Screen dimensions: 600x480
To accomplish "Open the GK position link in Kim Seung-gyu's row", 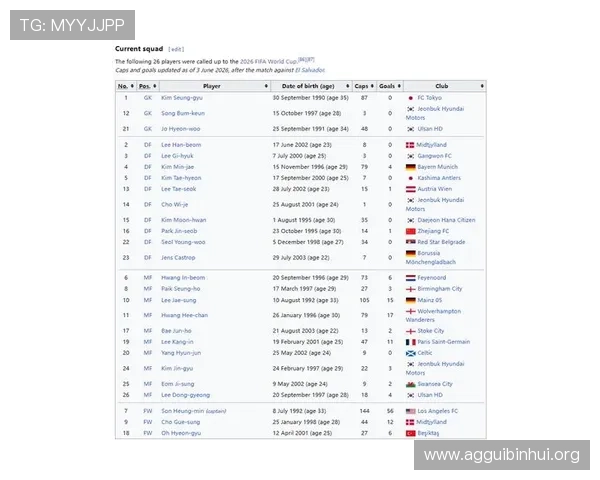I will point(148,98).
